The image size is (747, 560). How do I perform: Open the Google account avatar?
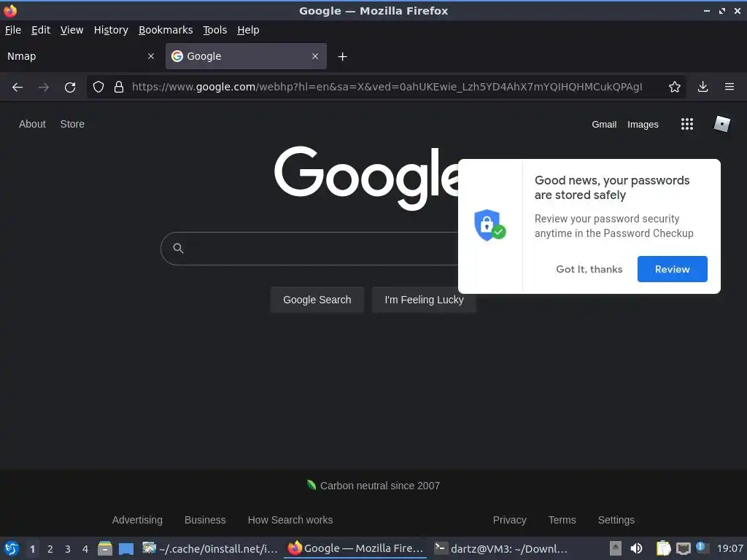point(721,124)
